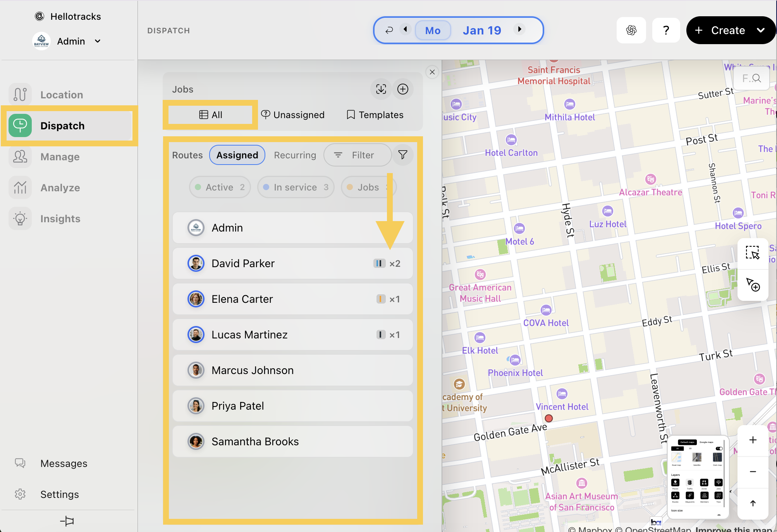Click the map search field
Image resolution: width=777 pixels, height=532 pixels.
pos(751,79)
